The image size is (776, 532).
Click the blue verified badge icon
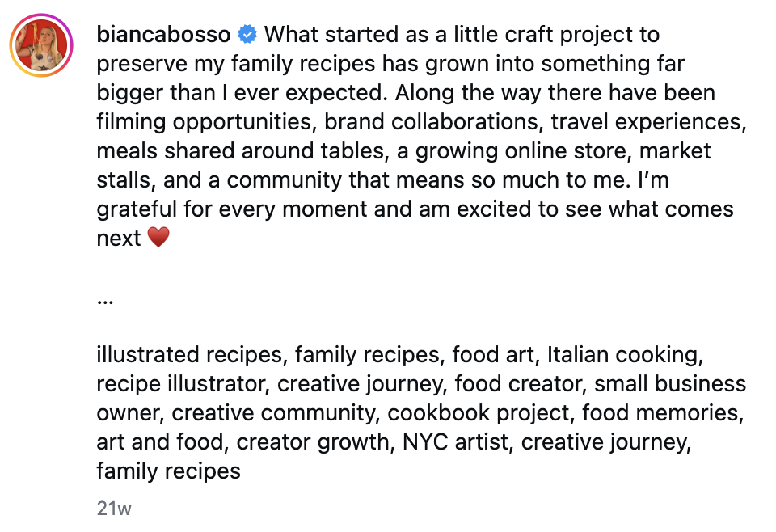coord(247,35)
